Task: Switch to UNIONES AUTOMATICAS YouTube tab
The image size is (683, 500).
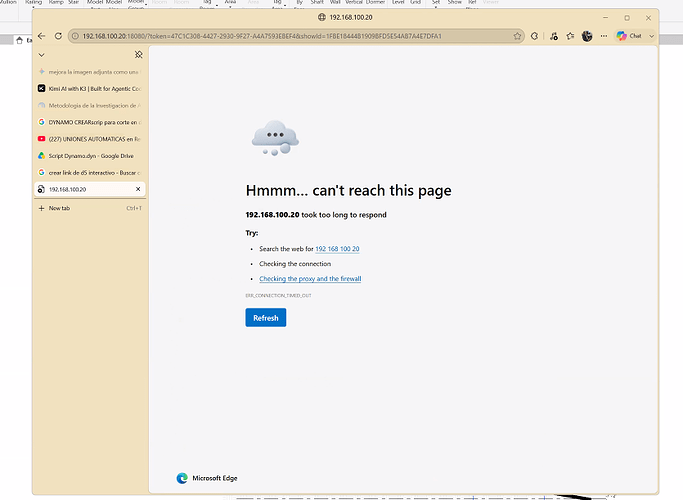Action: coord(89,139)
